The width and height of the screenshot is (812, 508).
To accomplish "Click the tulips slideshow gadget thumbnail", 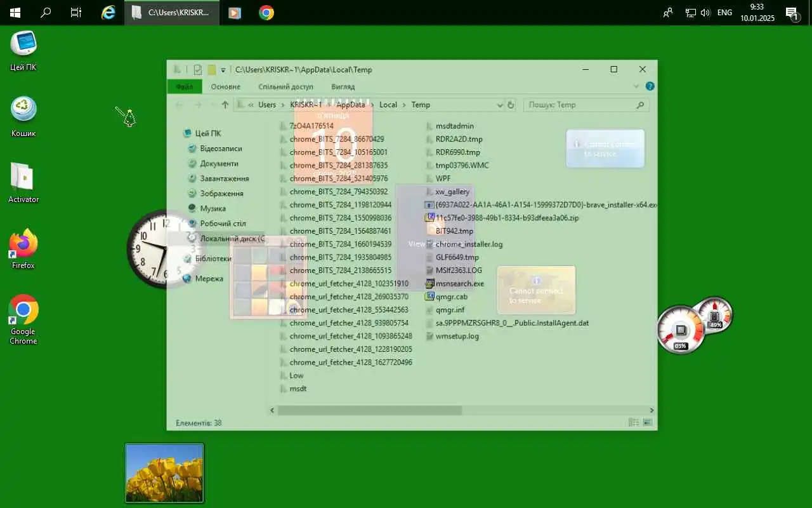I will tap(164, 473).
